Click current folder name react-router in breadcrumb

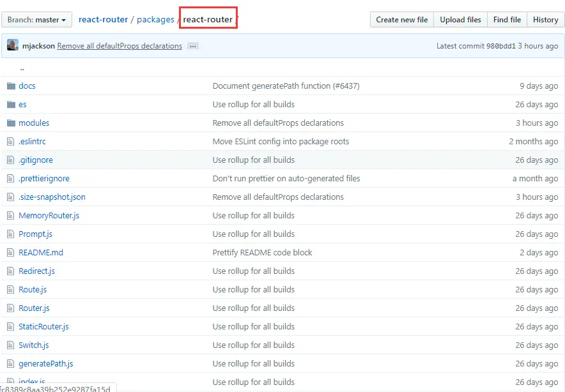(208, 19)
